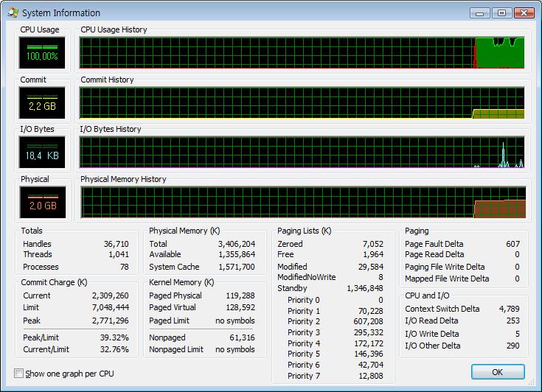This screenshot has height=392, width=542.
Task: Select the Handles value 36,710
Action: click(117, 244)
